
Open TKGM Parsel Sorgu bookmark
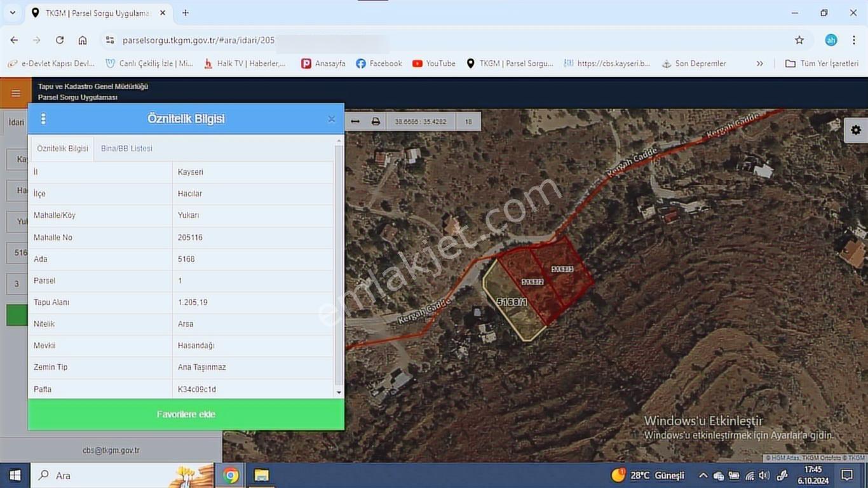pyautogui.click(x=510, y=64)
